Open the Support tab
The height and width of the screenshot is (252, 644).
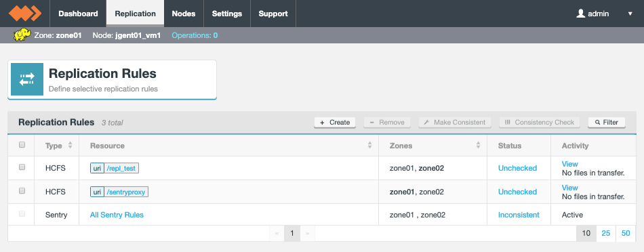coord(273,14)
